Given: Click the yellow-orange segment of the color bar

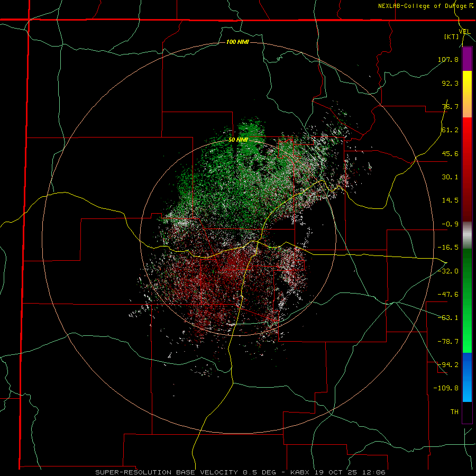Looking at the screenshot, I should (x=467, y=94).
